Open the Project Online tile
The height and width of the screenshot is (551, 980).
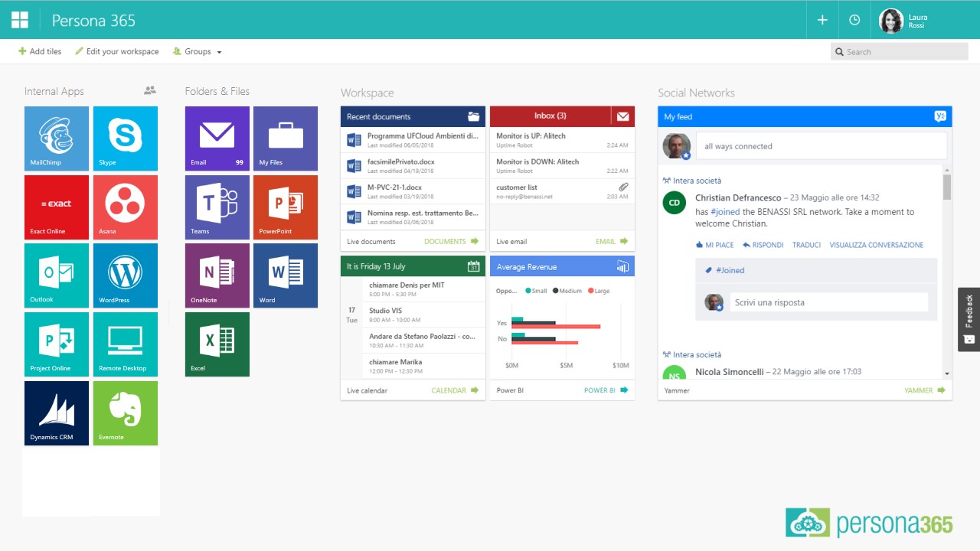[57, 344]
